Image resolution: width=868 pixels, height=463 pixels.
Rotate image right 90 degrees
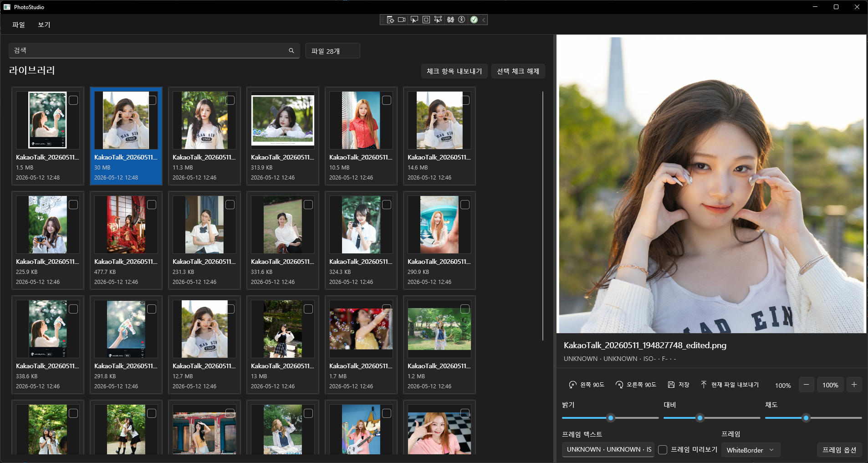[x=636, y=385]
